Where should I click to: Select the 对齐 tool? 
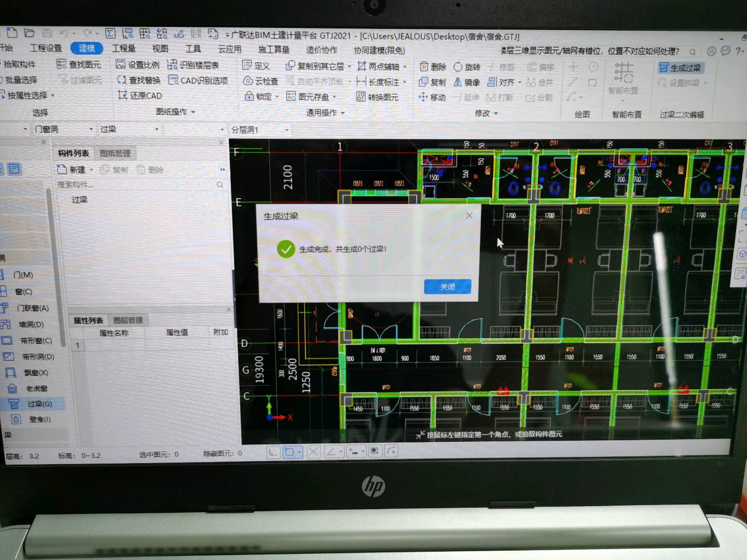point(501,82)
